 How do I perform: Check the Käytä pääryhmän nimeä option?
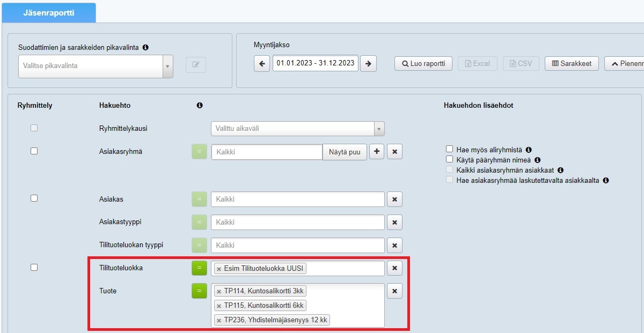point(450,160)
